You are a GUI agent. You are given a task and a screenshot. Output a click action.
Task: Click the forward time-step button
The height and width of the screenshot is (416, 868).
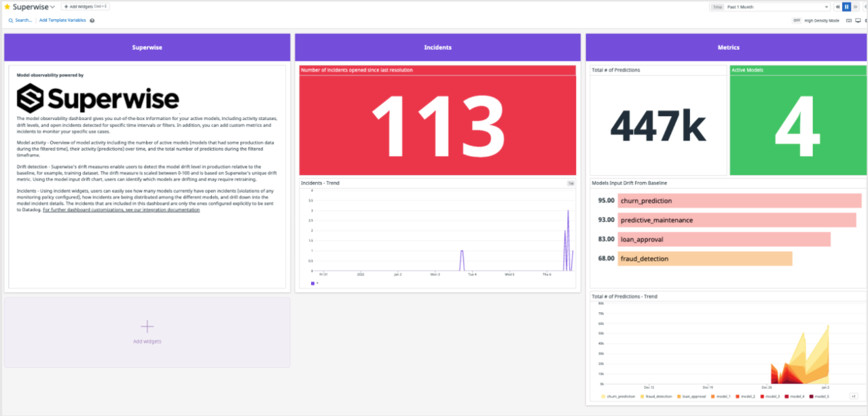pyautogui.click(x=855, y=7)
